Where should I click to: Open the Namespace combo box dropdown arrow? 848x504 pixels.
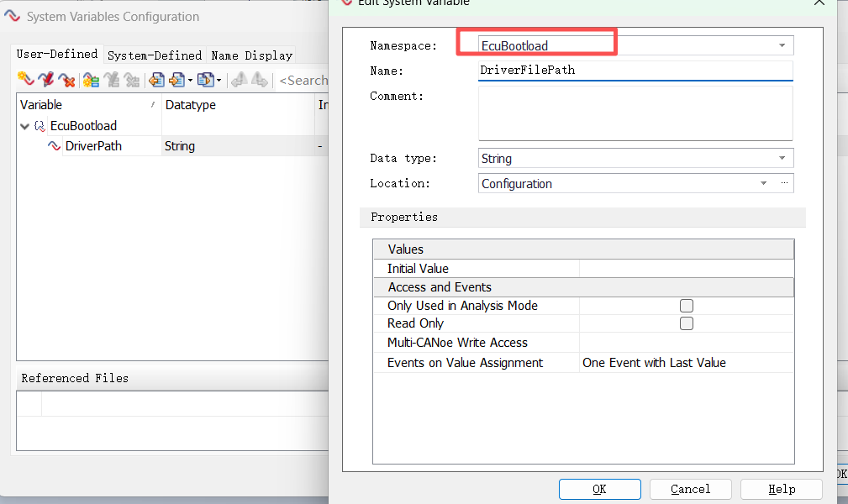[x=782, y=45]
